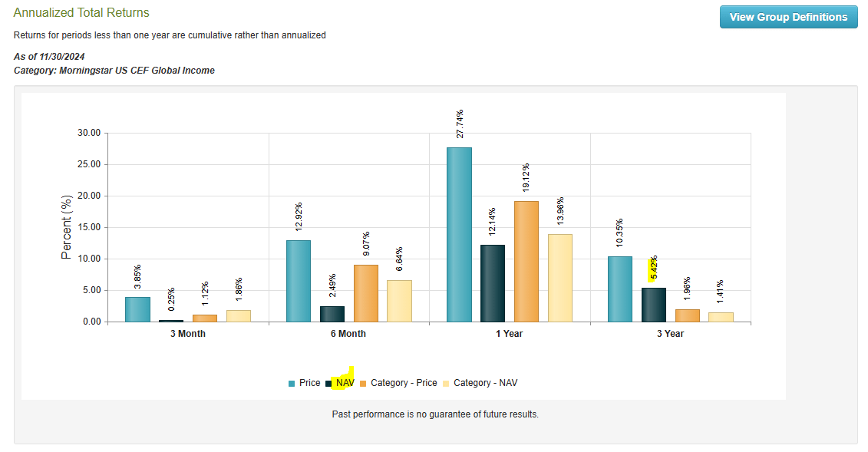Image resolution: width=868 pixels, height=452 pixels.
Task: Select the 3 Month axis label
Action: click(188, 333)
